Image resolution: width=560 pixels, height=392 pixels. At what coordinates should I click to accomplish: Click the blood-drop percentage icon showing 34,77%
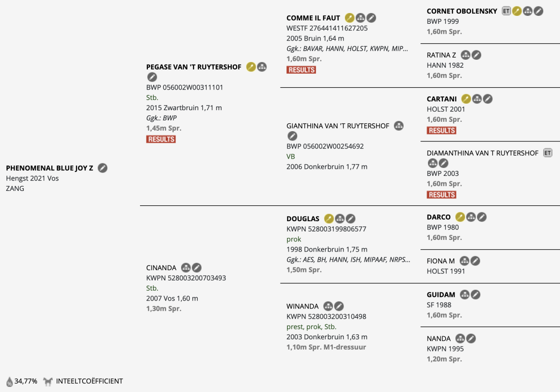[x=10, y=381]
